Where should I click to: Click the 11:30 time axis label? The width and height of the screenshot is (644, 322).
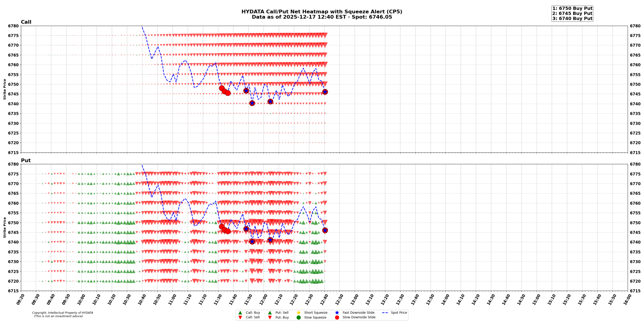coord(218,299)
